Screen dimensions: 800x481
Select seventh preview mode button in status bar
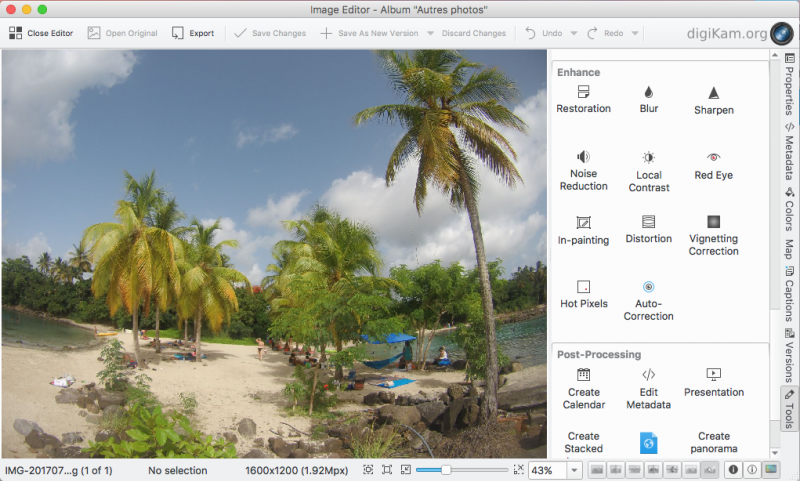coord(710,470)
